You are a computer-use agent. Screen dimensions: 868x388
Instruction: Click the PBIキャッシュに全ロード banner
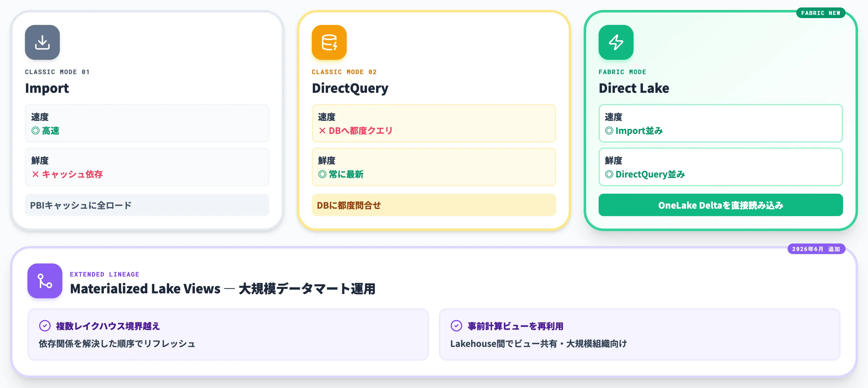[x=147, y=205]
